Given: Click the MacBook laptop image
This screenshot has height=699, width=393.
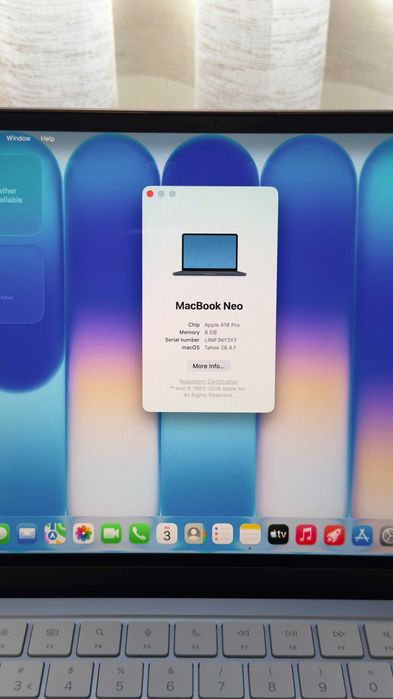Looking at the screenshot, I should point(209,255).
